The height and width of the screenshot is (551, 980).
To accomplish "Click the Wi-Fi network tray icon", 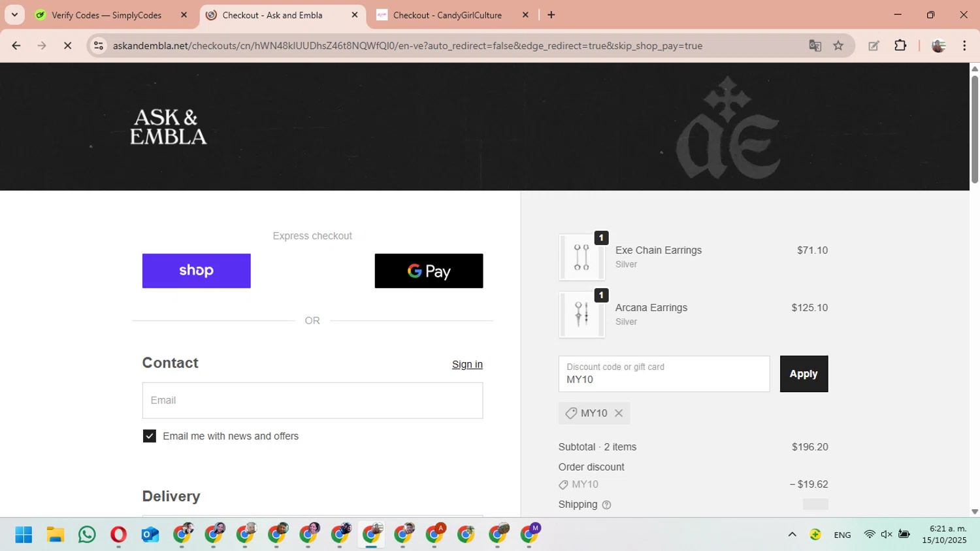I will [869, 535].
